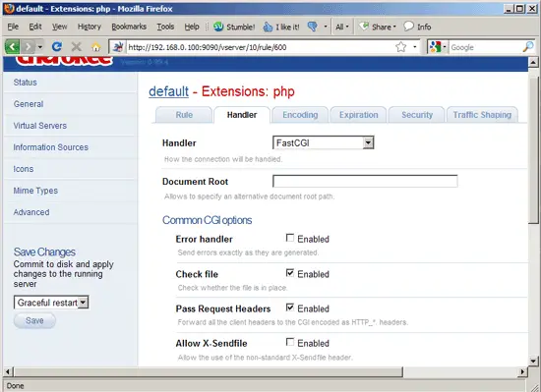This screenshot has width=541, height=392.
Task: Click the URL address bar
Action: [x=261, y=47]
